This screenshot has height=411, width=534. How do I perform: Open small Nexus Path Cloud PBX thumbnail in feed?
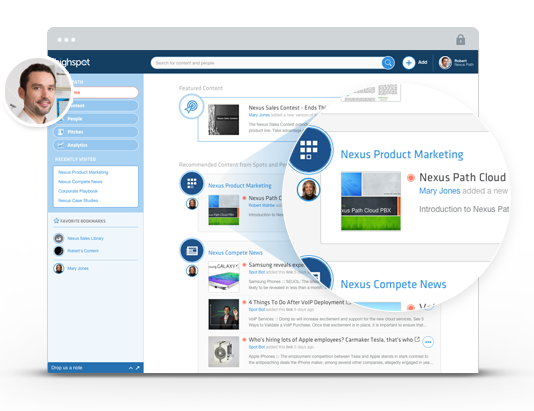click(223, 210)
